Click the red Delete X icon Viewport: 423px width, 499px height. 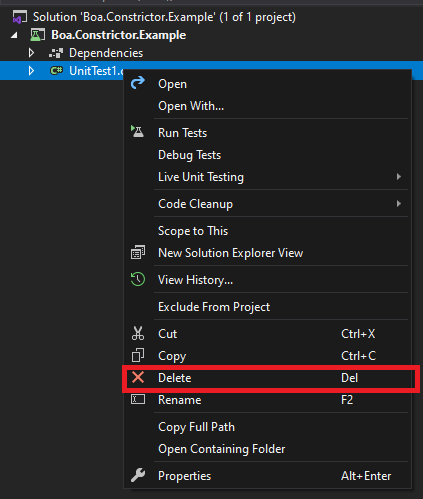tap(138, 377)
